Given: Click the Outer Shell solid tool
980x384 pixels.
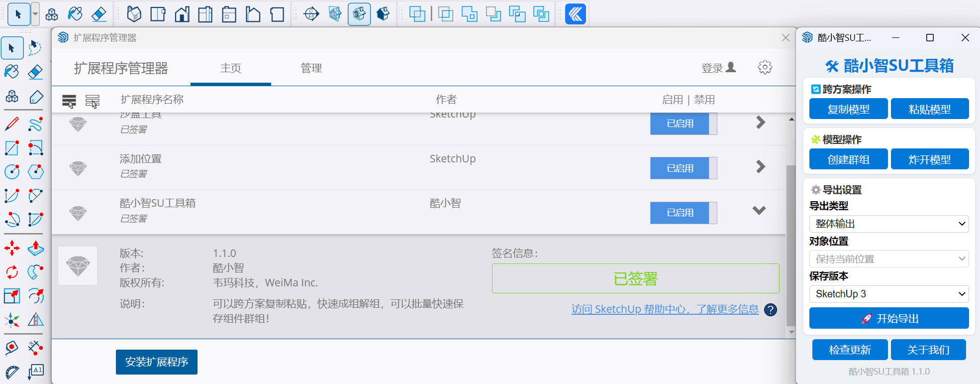Looking at the screenshot, I should pos(417,14).
